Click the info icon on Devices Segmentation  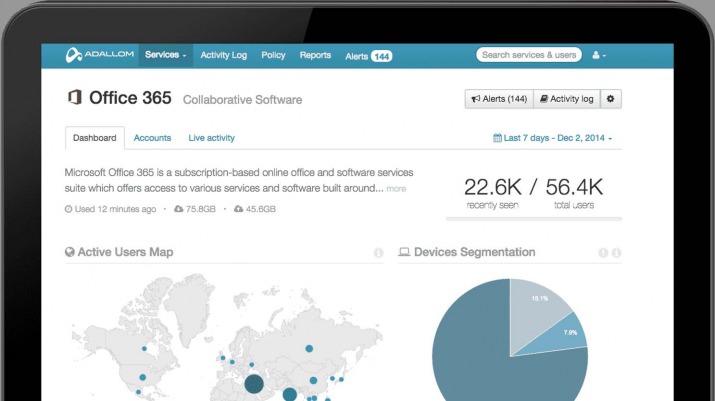[617, 253]
